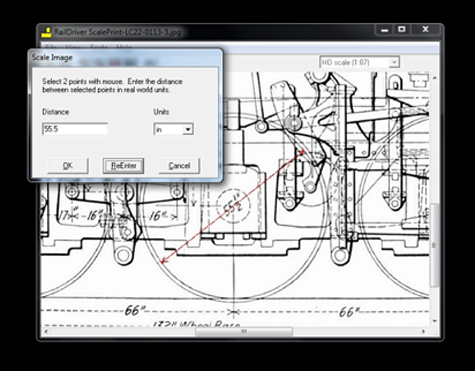Screen dimensions: 475x371
Task: Cancel the Scale Image dialog
Action: (x=179, y=166)
